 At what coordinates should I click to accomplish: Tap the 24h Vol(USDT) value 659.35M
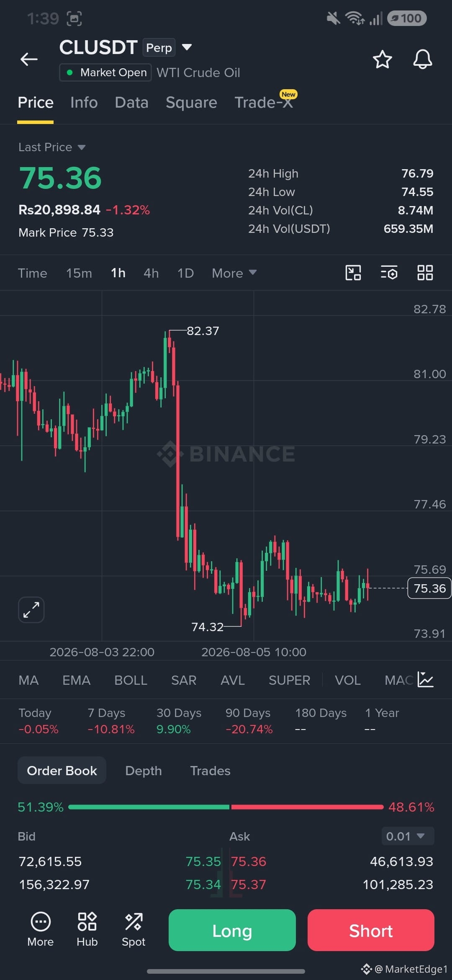pos(408,229)
